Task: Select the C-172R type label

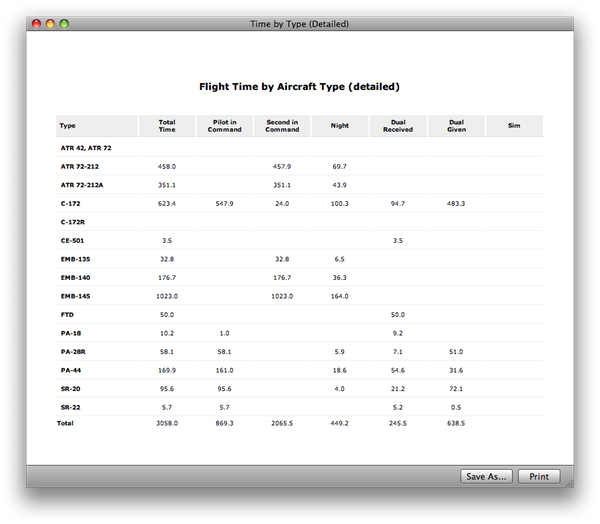Action: click(x=73, y=222)
